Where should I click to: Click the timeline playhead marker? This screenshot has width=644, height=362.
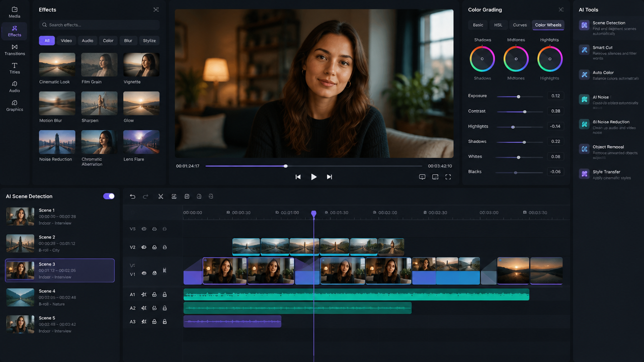[313, 214]
